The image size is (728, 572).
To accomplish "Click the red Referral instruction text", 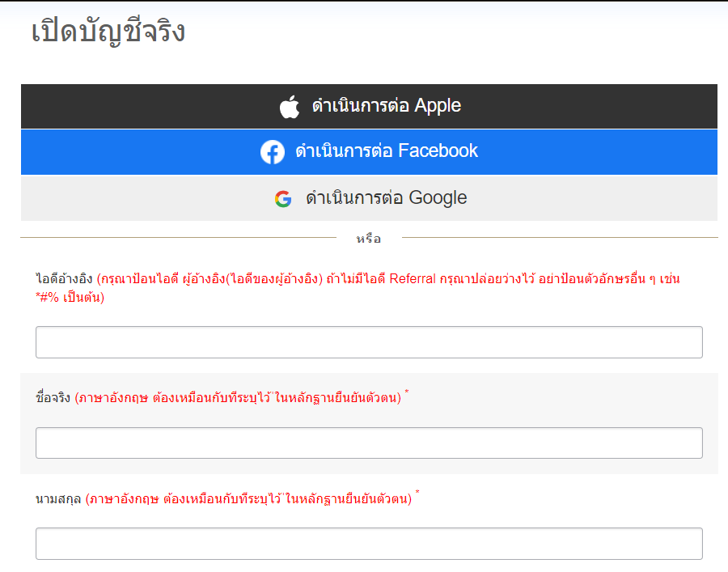I will point(358,288).
